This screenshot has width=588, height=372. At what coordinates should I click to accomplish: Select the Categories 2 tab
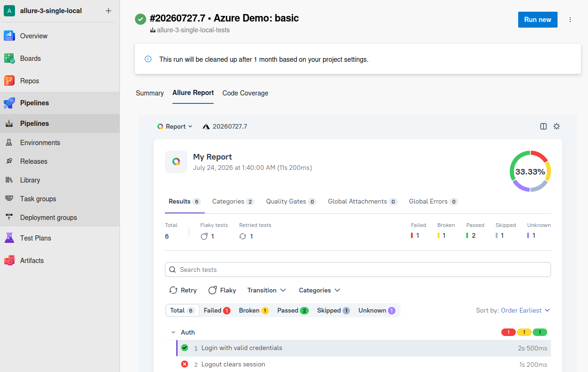233,202
